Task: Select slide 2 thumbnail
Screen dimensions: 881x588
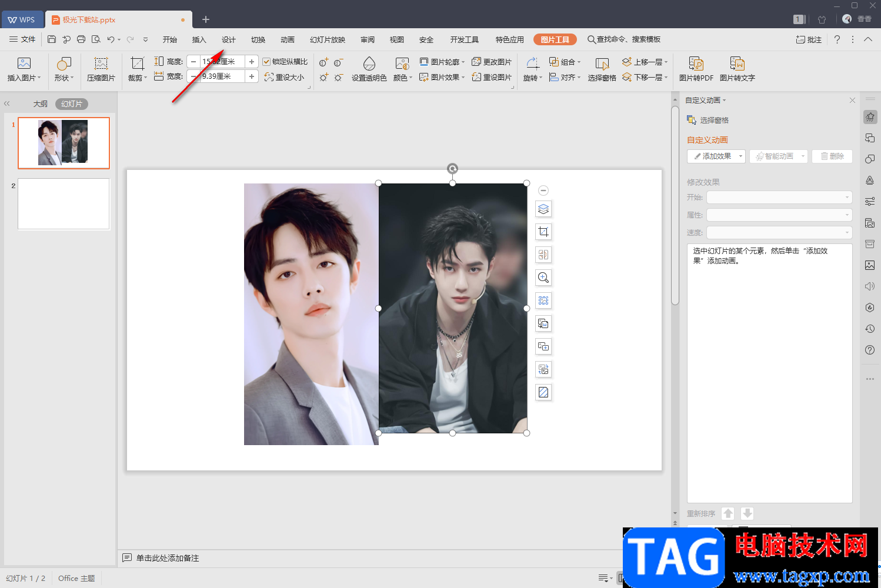Action: 64,204
